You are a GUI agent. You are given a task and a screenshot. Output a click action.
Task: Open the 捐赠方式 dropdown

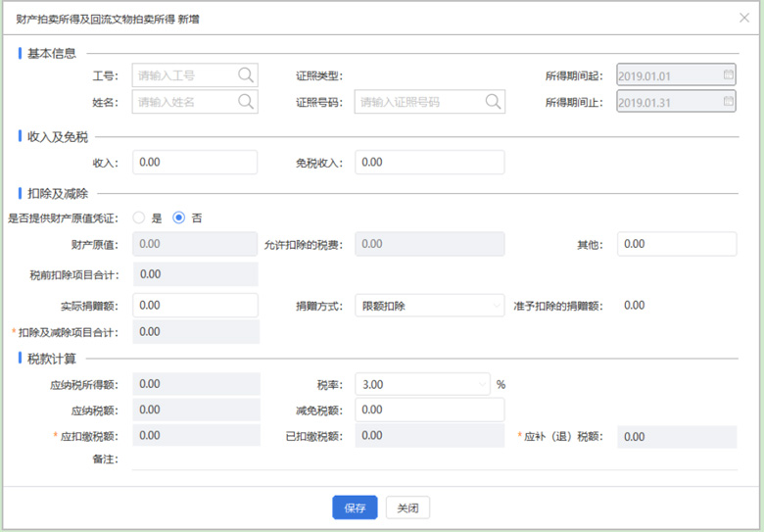[x=429, y=306]
